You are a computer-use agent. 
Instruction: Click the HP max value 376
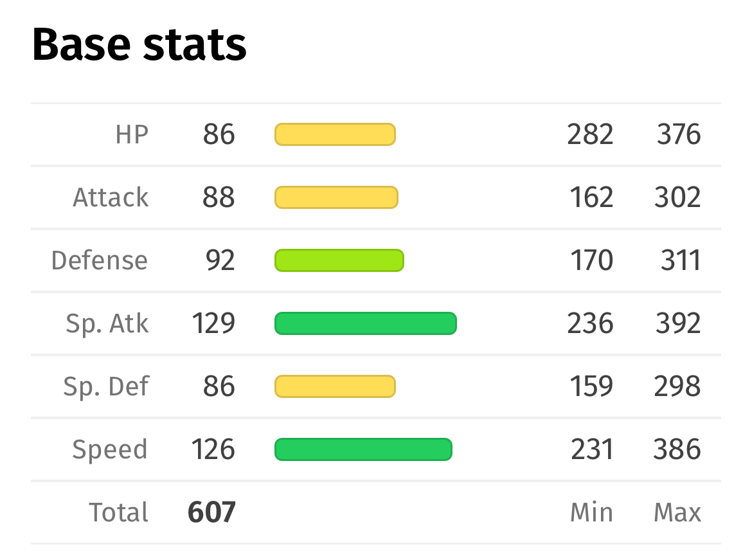point(679,134)
